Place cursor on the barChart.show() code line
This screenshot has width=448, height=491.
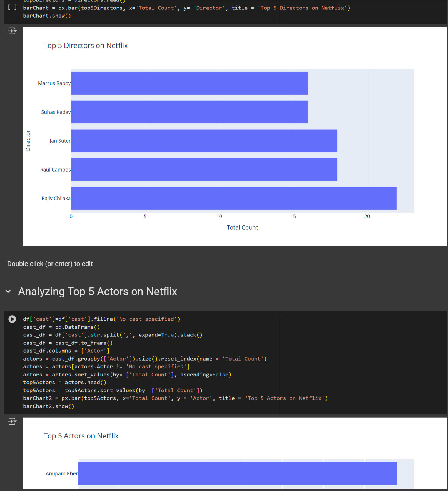[x=47, y=16]
